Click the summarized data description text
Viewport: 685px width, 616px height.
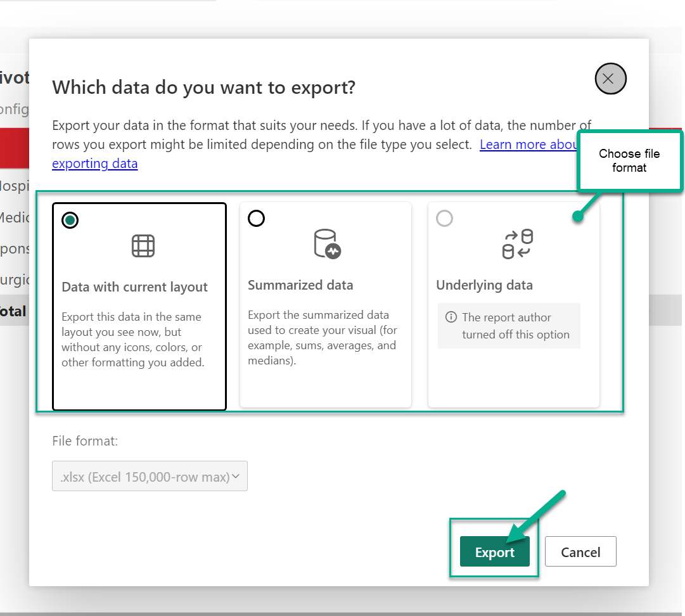tap(323, 338)
